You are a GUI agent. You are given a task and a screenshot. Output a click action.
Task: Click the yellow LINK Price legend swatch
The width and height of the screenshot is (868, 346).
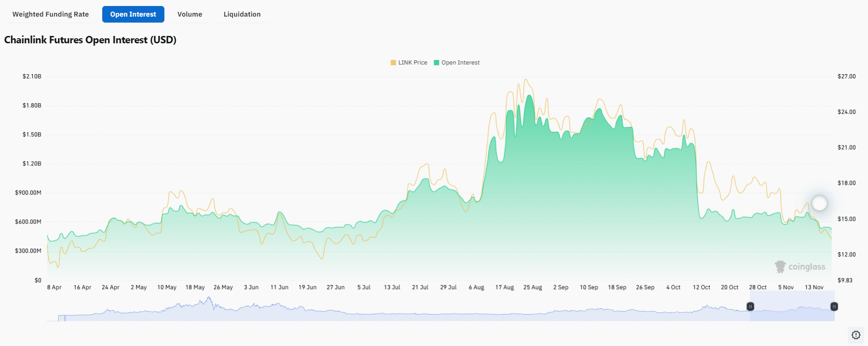point(393,63)
